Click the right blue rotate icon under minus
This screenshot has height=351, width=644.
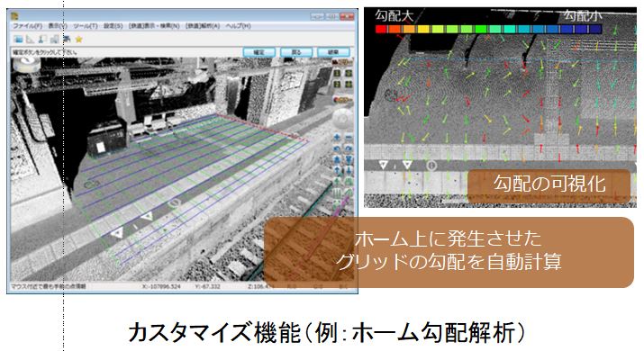click(x=349, y=148)
